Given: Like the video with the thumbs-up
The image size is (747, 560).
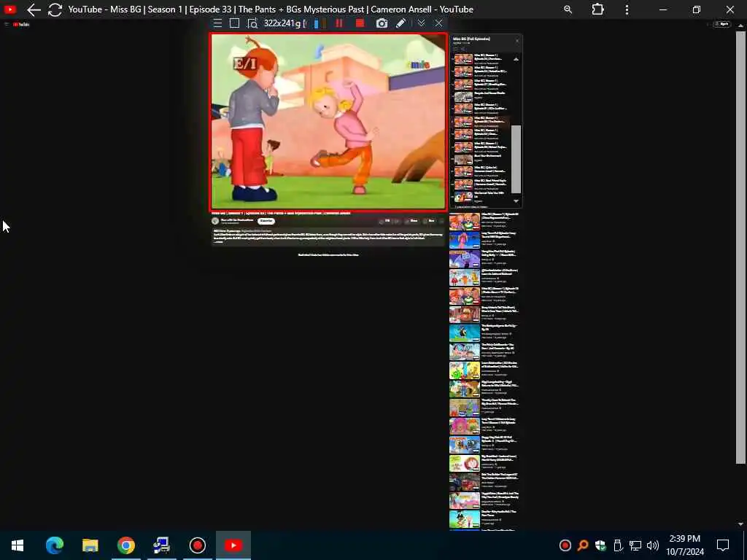Looking at the screenshot, I should click(x=384, y=221).
